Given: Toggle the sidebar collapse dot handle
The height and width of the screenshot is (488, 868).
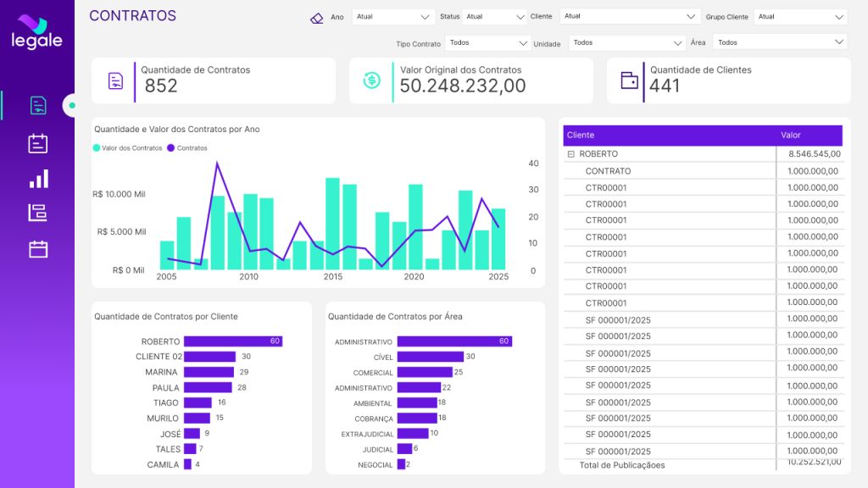Looking at the screenshot, I should [72, 106].
